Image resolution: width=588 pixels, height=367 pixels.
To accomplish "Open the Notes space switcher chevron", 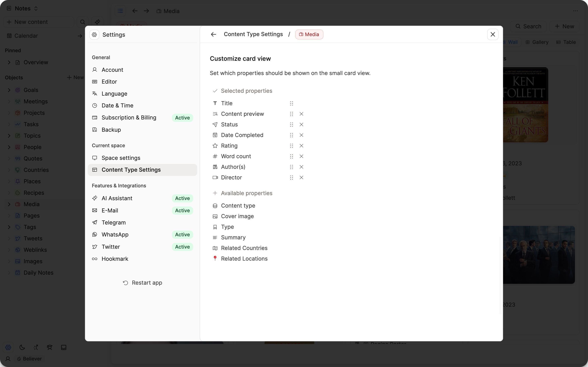I will [36, 8].
